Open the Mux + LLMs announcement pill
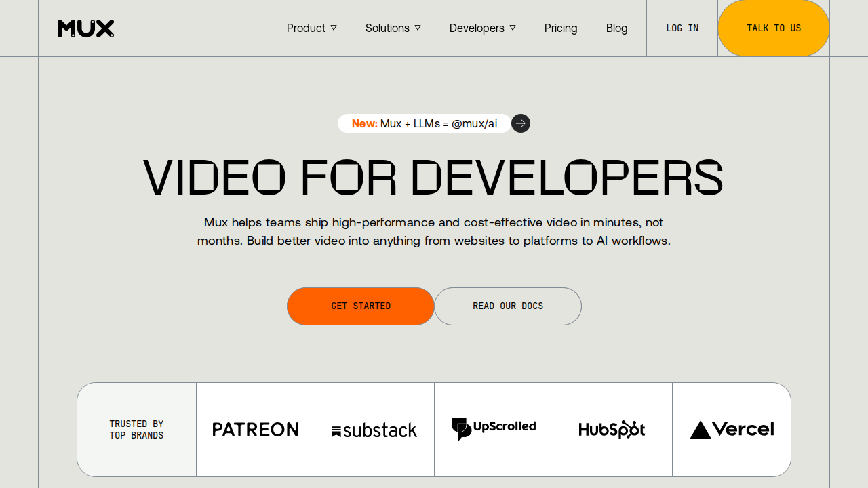 [425, 123]
